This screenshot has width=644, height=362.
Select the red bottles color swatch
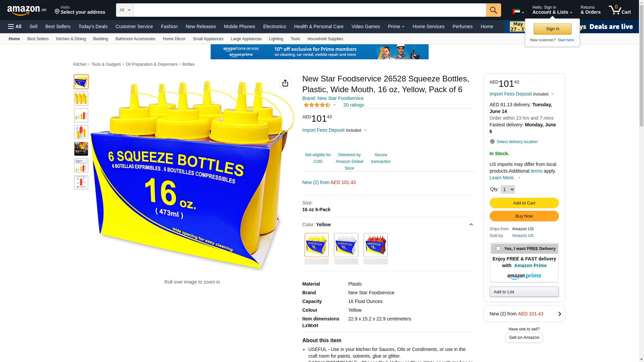tap(375, 245)
